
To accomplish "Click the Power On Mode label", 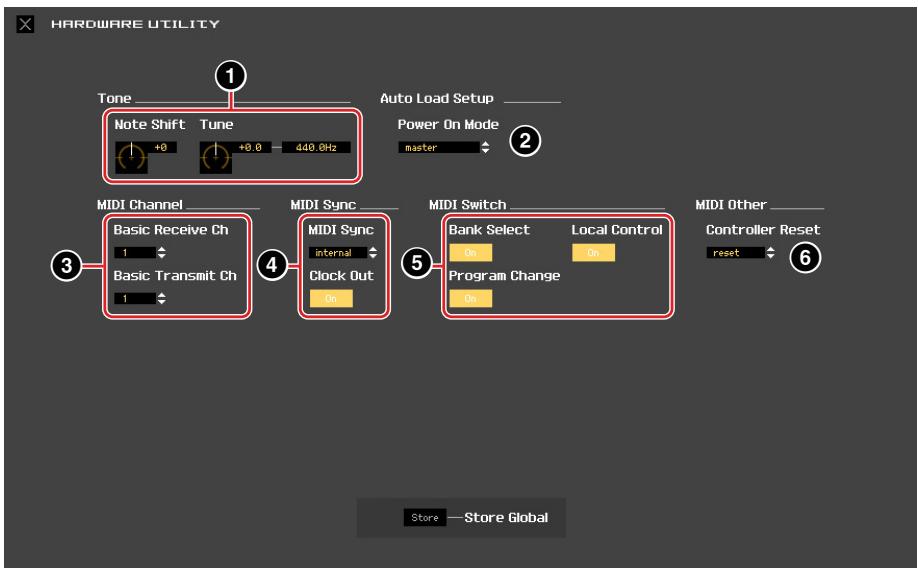I will pyautogui.click(x=448, y=124).
